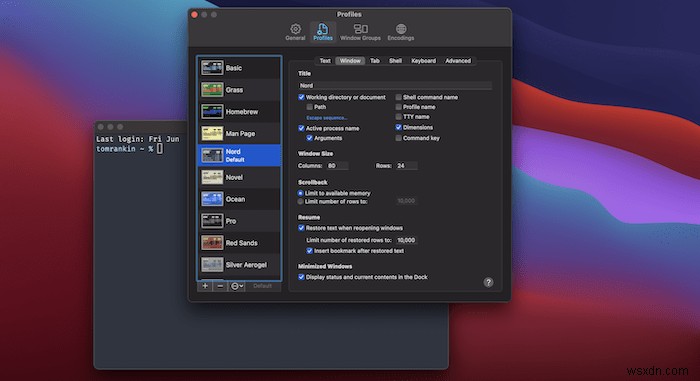Toggle Active process name checkbox
The image size is (700, 381).
[x=301, y=128]
